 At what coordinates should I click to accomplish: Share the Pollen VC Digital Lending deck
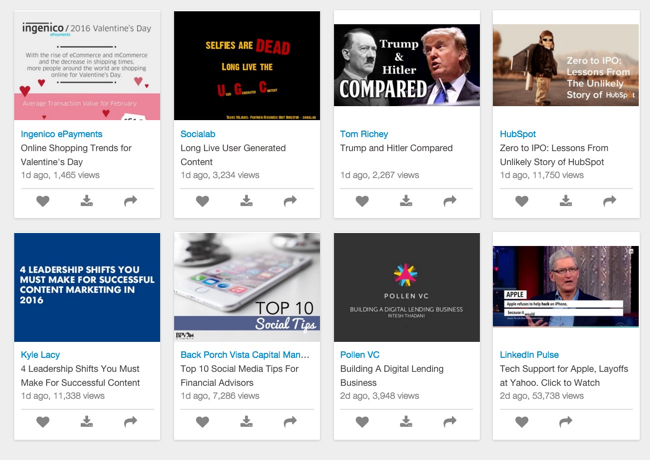pyautogui.click(x=450, y=422)
